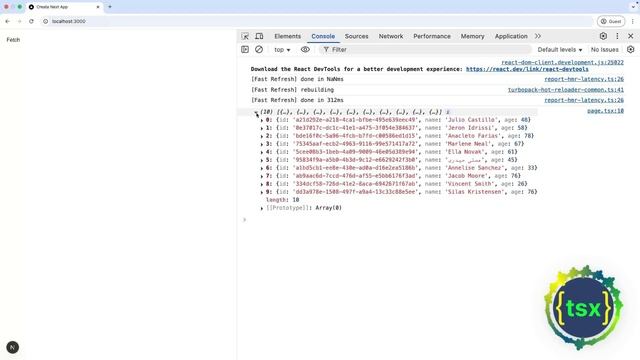Close the DevTools panel
This screenshot has height=360, width=640.
[x=631, y=36]
